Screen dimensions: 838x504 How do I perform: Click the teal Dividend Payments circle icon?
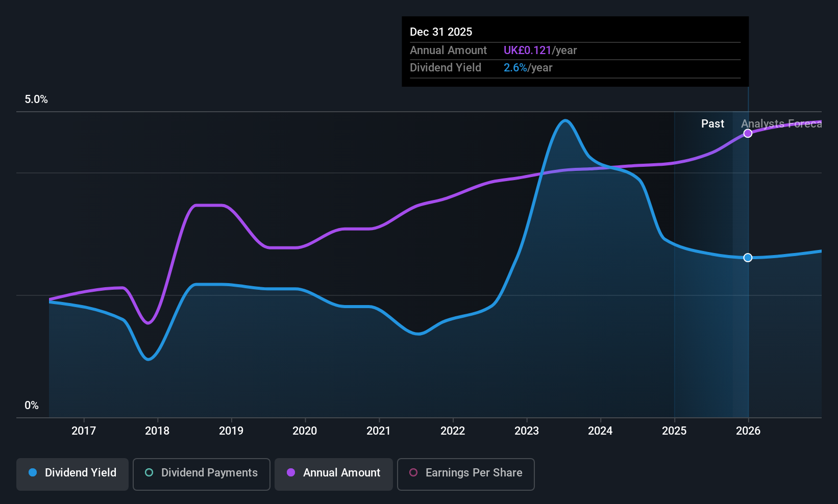[x=149, y=472]
